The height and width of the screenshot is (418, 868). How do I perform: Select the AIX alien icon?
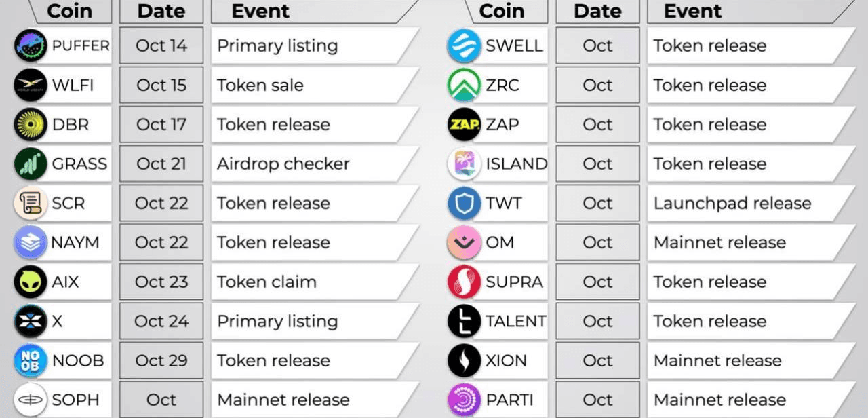point(31,282)
